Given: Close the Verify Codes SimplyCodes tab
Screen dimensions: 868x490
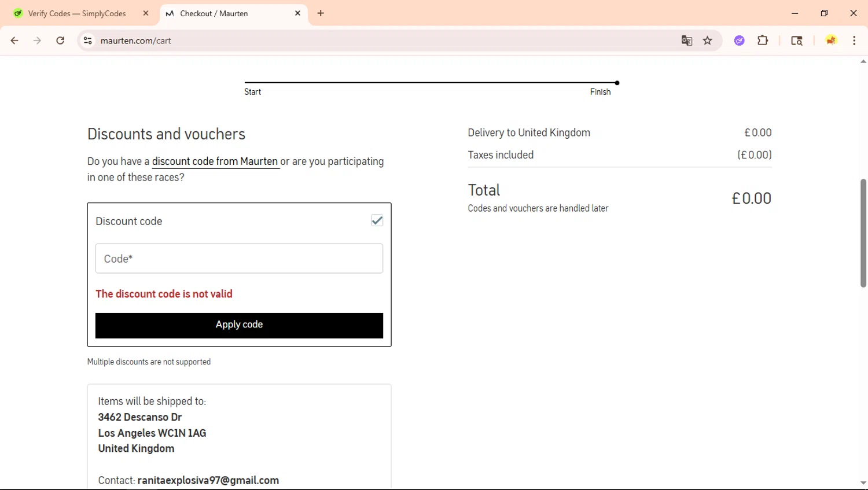Looking at the screenshot, I should pyautogui.click(x=146, y=13).
